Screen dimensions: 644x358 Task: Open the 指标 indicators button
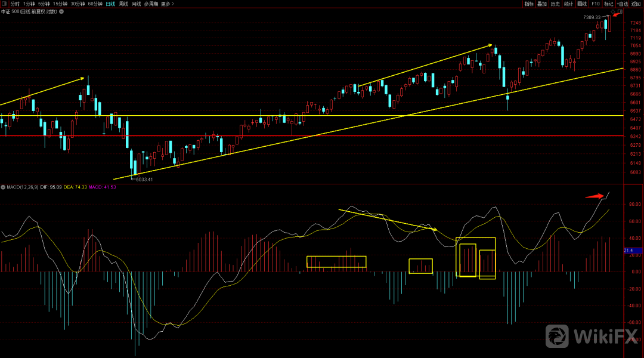click(529, 4)
